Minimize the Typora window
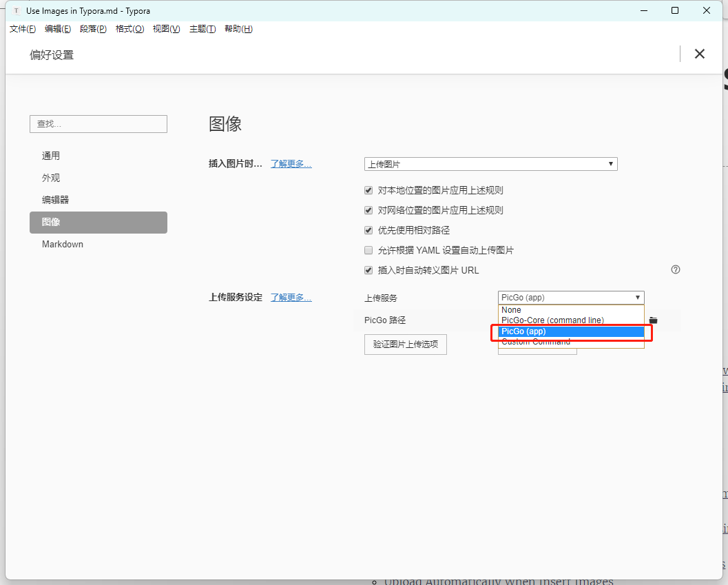The image size is (728, 585). (x=644, y=11)
